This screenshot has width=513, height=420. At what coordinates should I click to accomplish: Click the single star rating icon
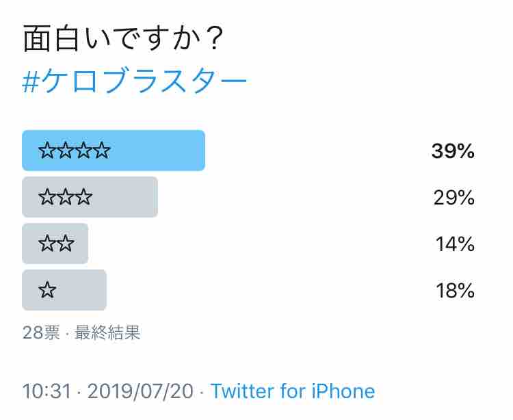tap(47, 290)
